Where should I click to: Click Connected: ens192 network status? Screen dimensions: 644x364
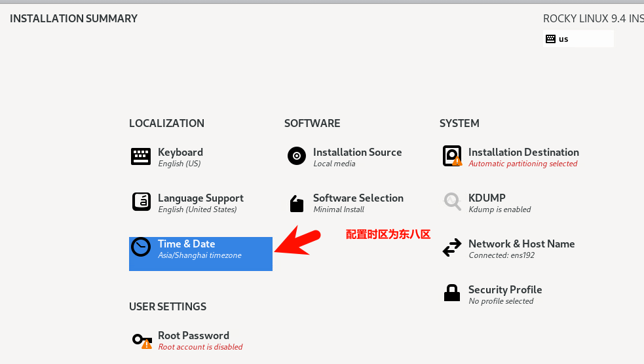coord(501,255)
